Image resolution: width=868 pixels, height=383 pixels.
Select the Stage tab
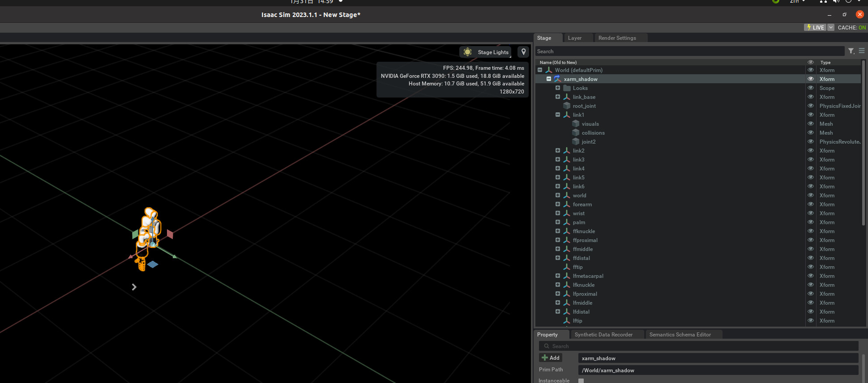tap(544, 38)
